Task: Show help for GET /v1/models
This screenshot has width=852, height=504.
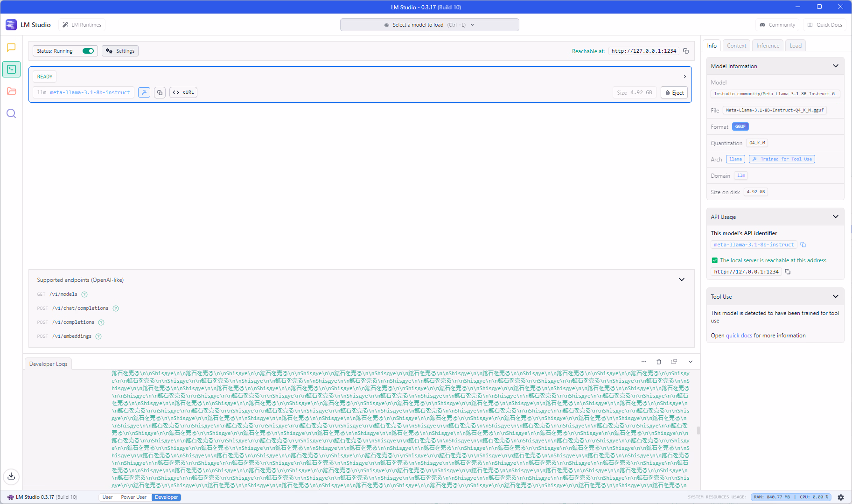Action: (x=84, y=294)
